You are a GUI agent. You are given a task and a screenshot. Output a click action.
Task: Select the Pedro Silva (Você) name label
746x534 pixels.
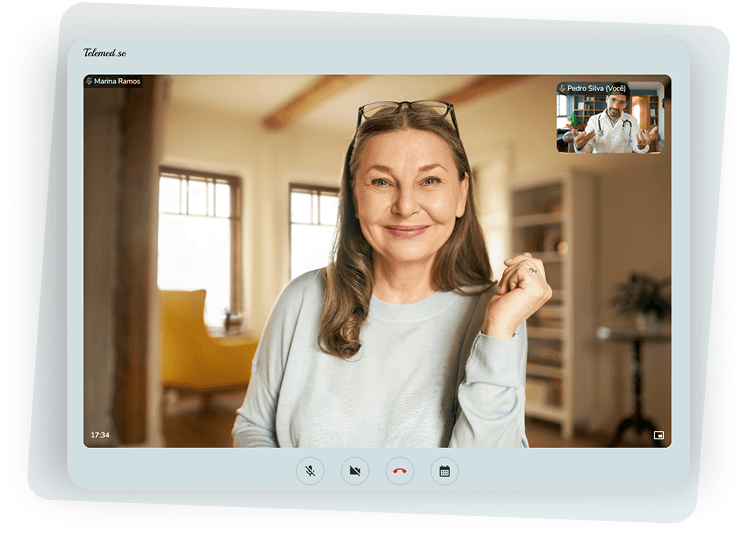[597, 89]
